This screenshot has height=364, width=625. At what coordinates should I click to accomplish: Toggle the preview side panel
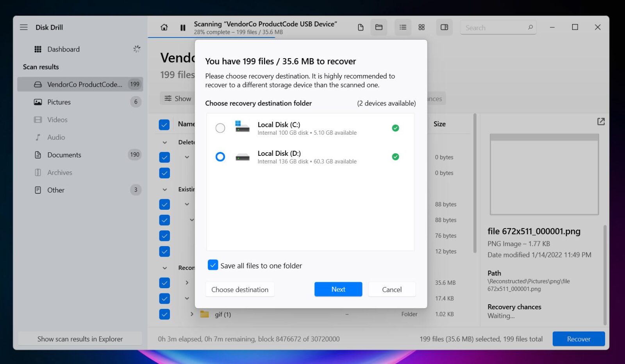pos(444,27)
